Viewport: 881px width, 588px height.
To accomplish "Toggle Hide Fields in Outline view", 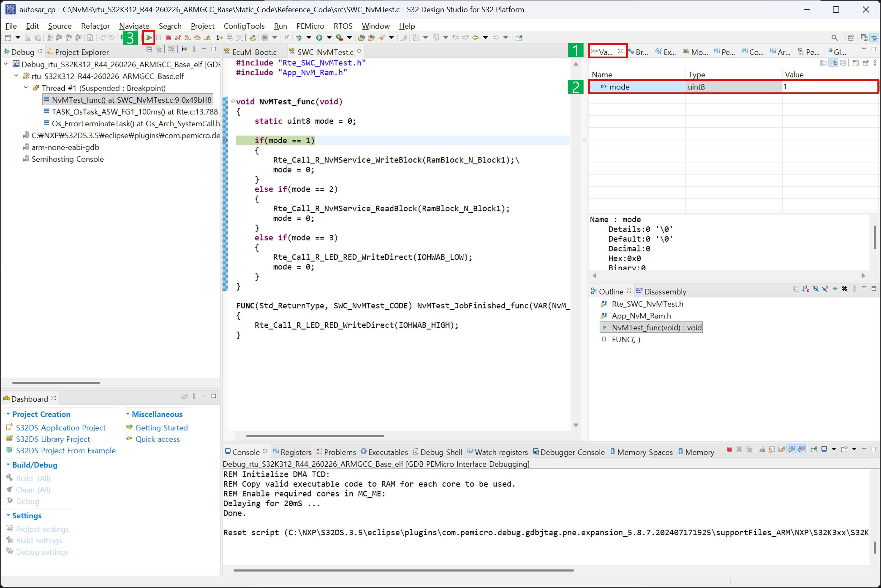I will point(816,289).
